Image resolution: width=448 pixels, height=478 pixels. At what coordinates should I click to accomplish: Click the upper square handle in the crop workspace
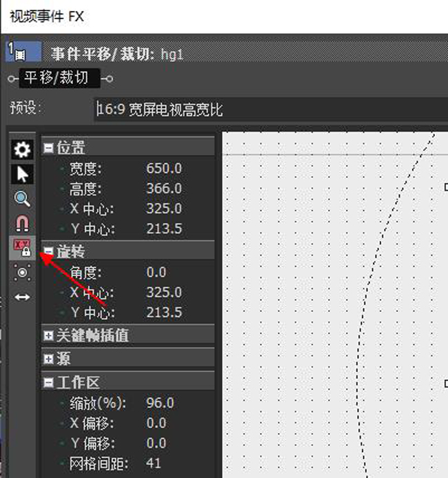tap(446, 187)
